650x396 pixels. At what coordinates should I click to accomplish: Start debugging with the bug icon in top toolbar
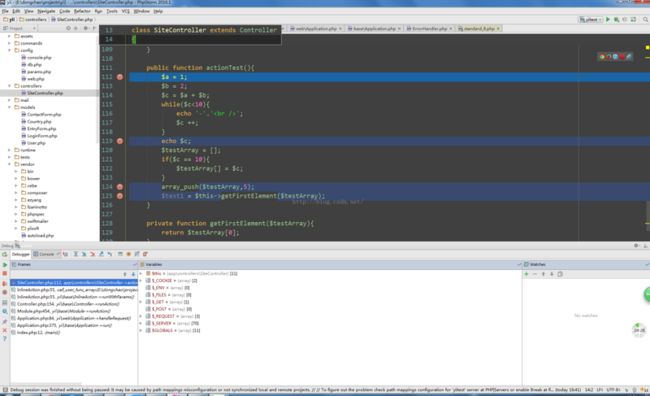616,19
